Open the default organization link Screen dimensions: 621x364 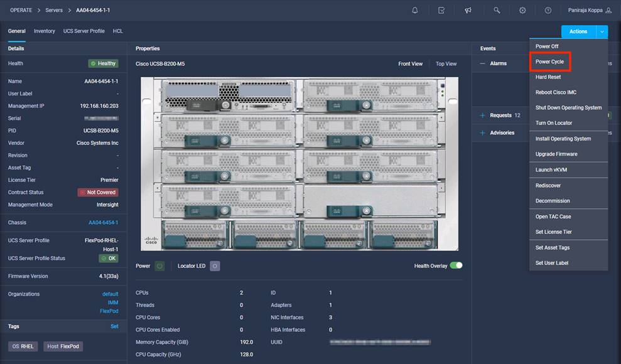(x=110, y=294)
